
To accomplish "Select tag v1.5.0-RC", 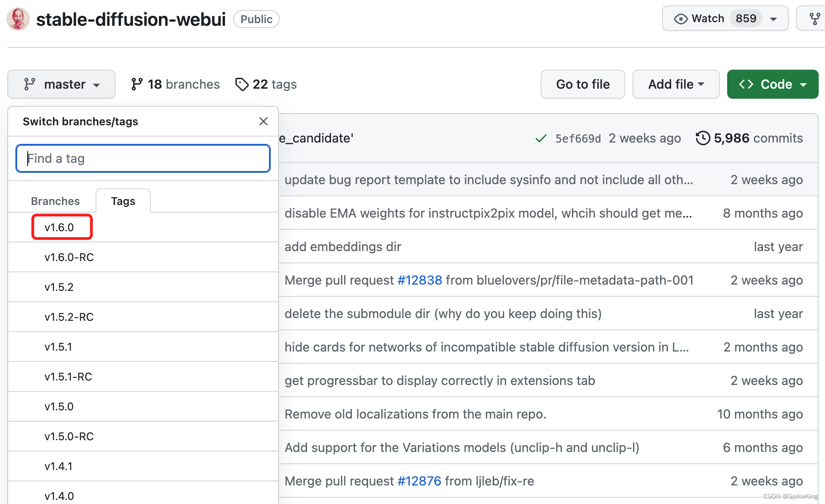I will coord(143,436).
